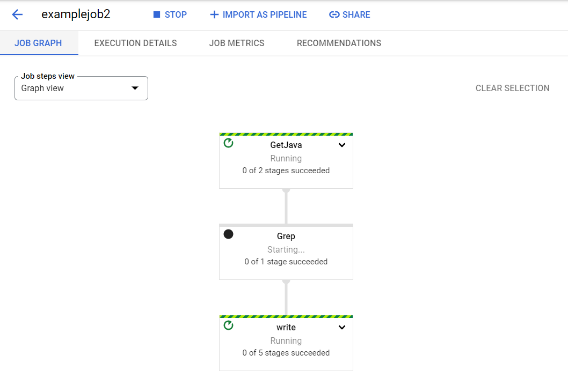
Task: Click the plus icon beside IMPORT AS PIPELINE
Action: pos(215,14)
